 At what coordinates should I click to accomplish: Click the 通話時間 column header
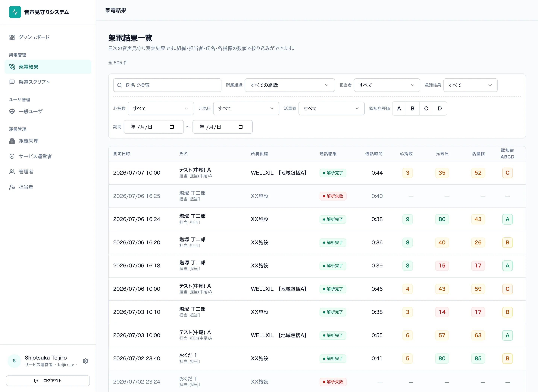click(374, 154)
